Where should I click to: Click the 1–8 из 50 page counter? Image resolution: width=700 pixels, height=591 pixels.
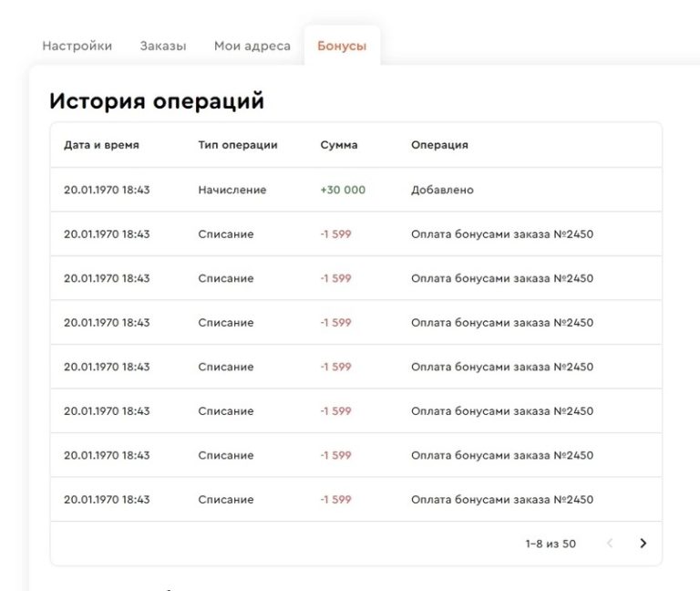pos(551,544)
